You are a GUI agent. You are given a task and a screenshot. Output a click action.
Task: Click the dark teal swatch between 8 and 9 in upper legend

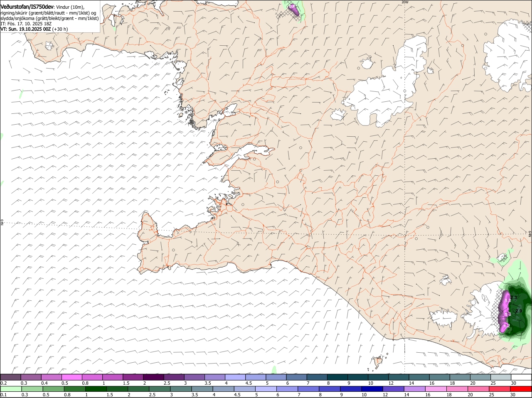tap(337, 377)
